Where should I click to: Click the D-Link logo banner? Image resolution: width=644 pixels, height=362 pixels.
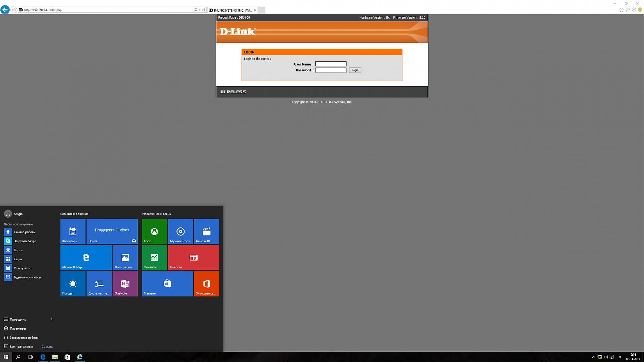point(238,32)
